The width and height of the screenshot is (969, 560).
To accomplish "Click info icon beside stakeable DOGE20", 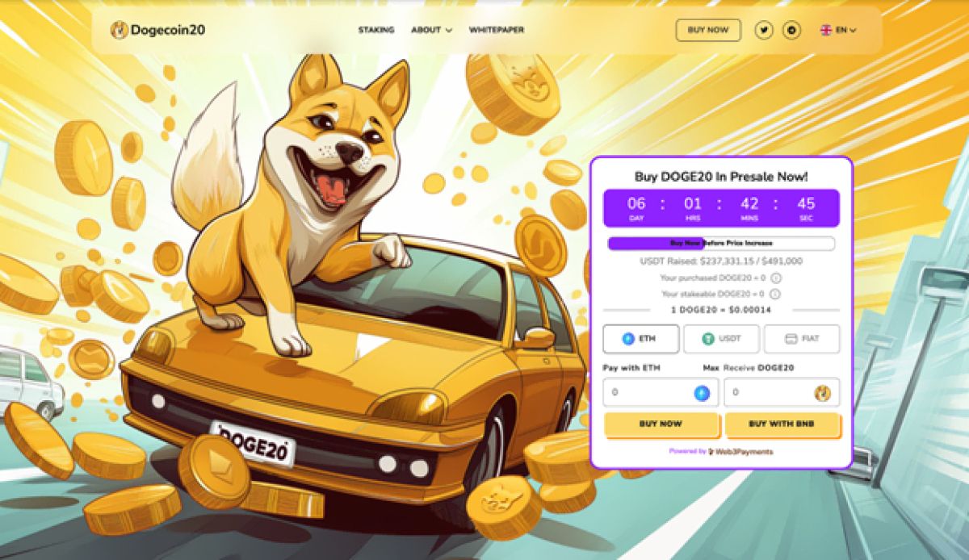I will point(775,294).
